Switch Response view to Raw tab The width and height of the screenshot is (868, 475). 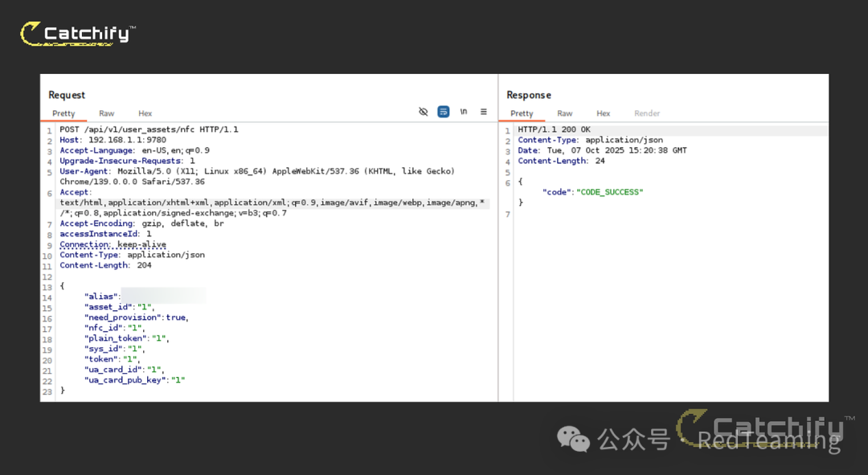(565, 113)
